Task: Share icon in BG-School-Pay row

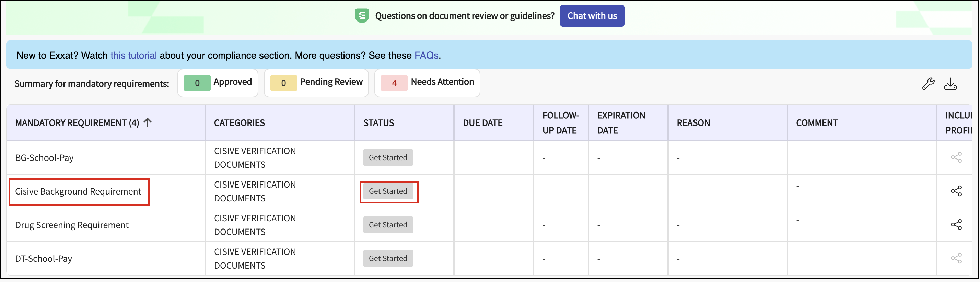Action: tap(956, 157)
